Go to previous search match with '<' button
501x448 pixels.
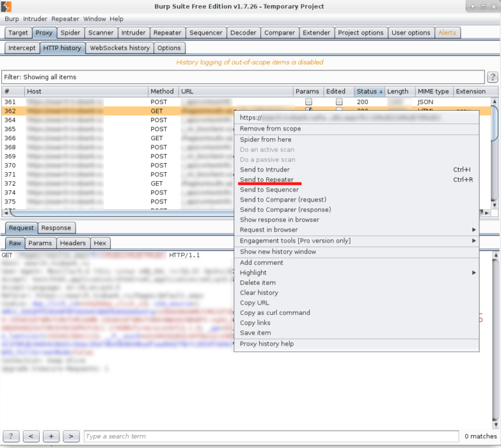click(x=31, y=436)
